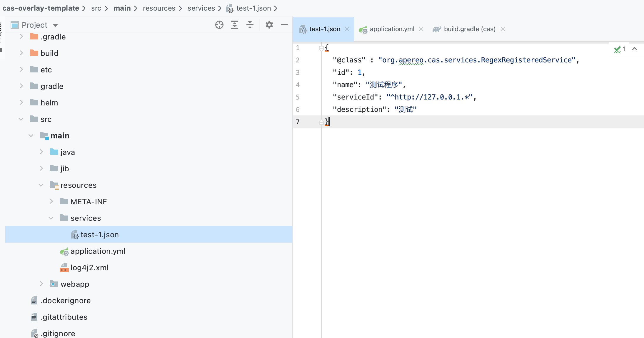Viewport: 644px width, 338px height.
Task: Click the locate/select opened file icon
Action: pyautogui.click(x=219, y=25)
